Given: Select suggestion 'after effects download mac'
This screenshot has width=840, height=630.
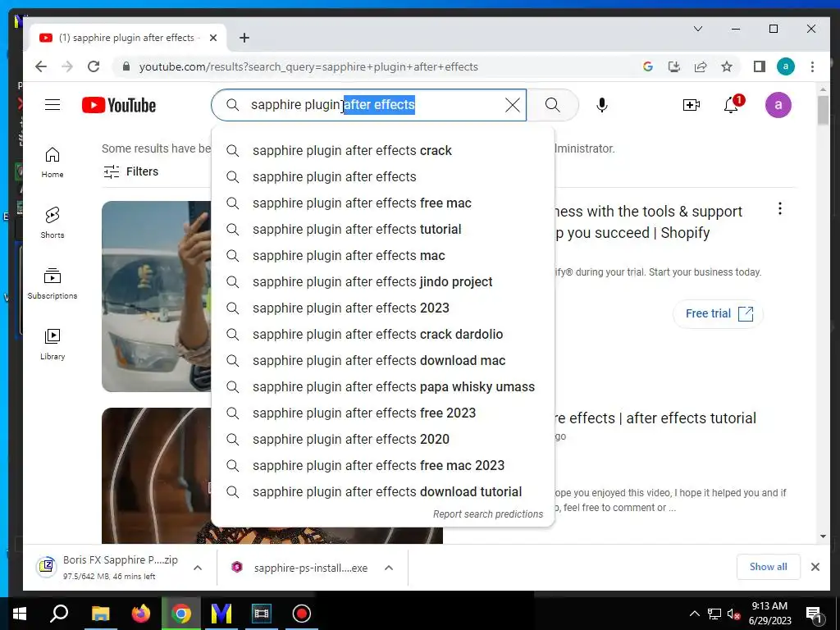Looking at the screenshot, I should pos(382,361).
